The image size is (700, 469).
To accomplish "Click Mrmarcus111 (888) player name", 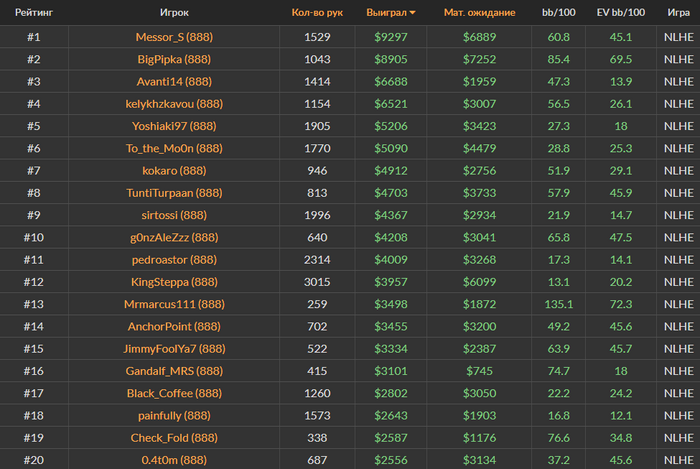I will (174, 305).
